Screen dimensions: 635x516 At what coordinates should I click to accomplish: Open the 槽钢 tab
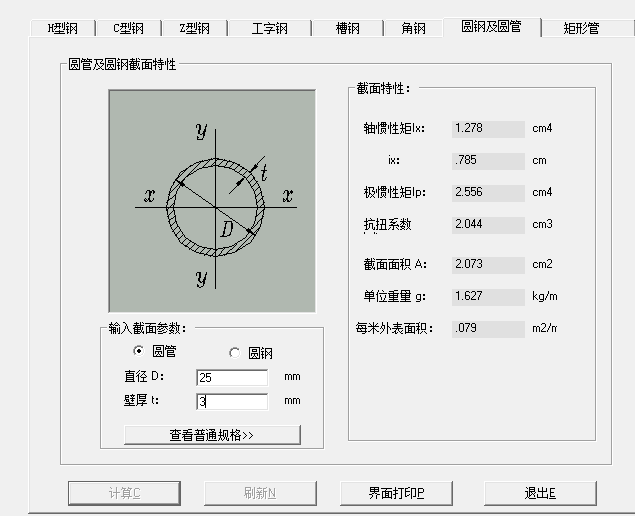click(347, 28)
